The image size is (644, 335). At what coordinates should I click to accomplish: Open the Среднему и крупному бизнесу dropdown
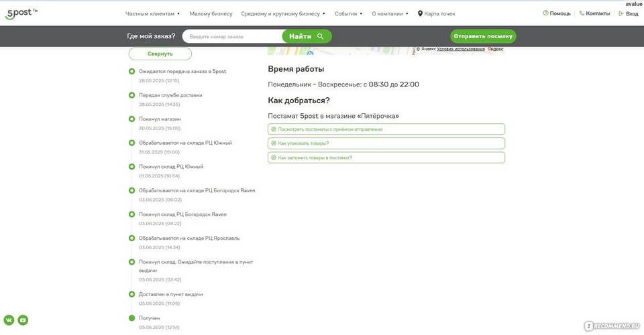[282, 13]
